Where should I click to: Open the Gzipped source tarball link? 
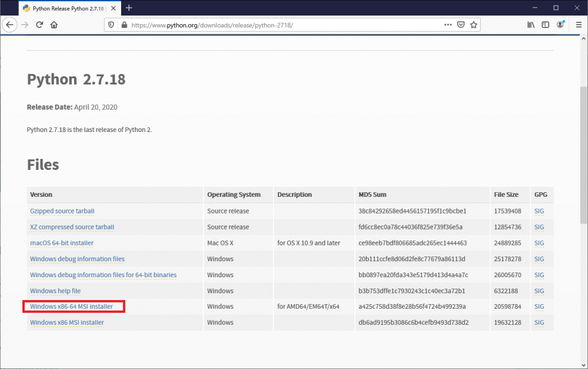click(62, 211)
